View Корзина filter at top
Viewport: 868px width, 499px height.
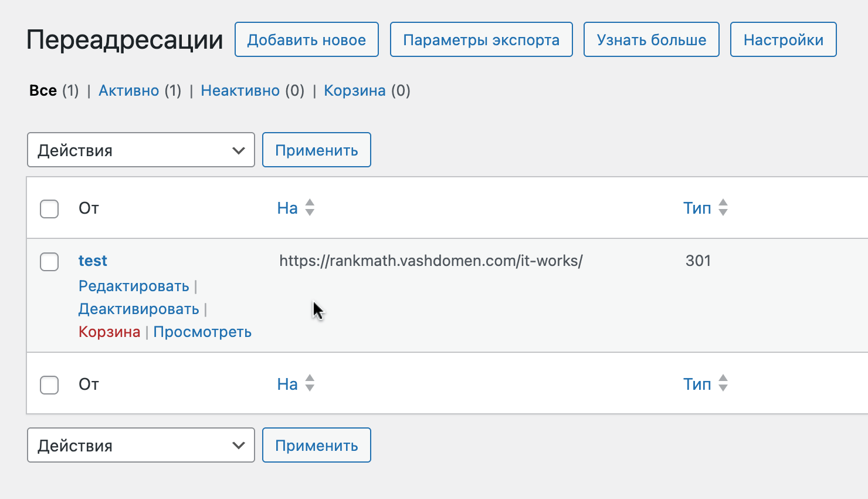(355, 90)
